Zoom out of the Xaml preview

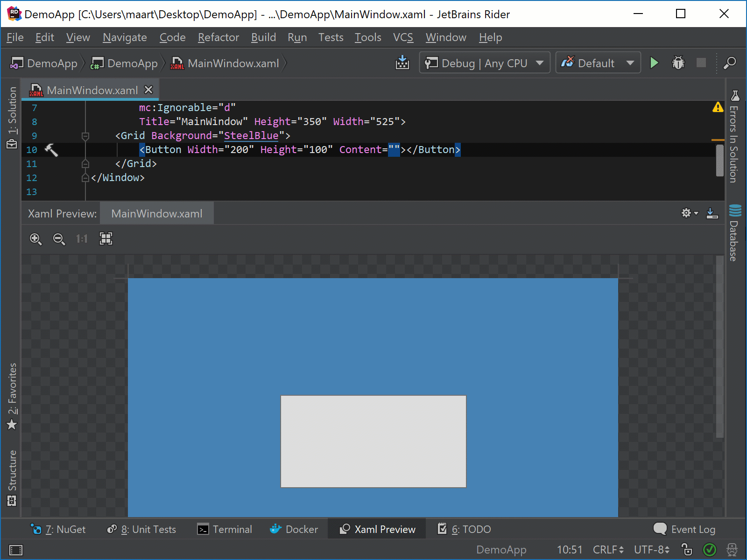pyautogui.click(x=59, y=239)
